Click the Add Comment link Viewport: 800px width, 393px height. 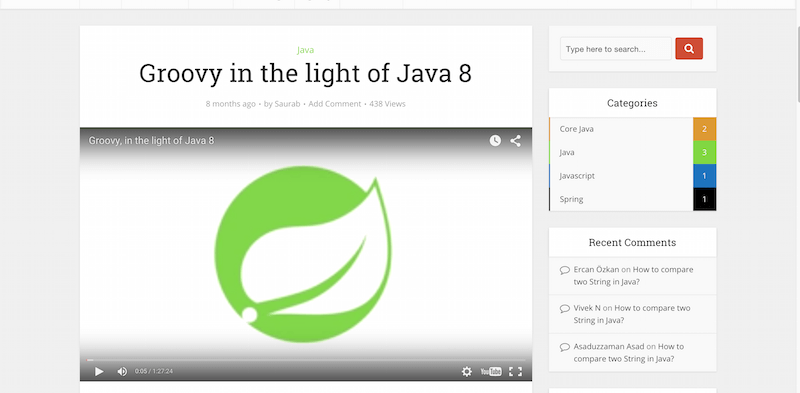coord(335,104)
